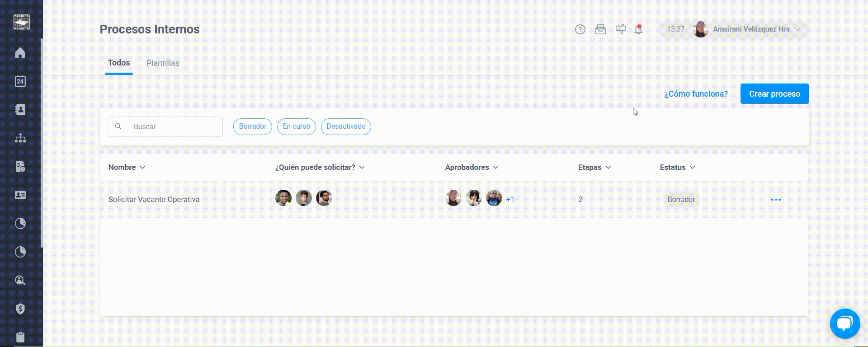868x347 pixels.
Task: Switch to the Plantillas tab
Action: coord(163,63)
